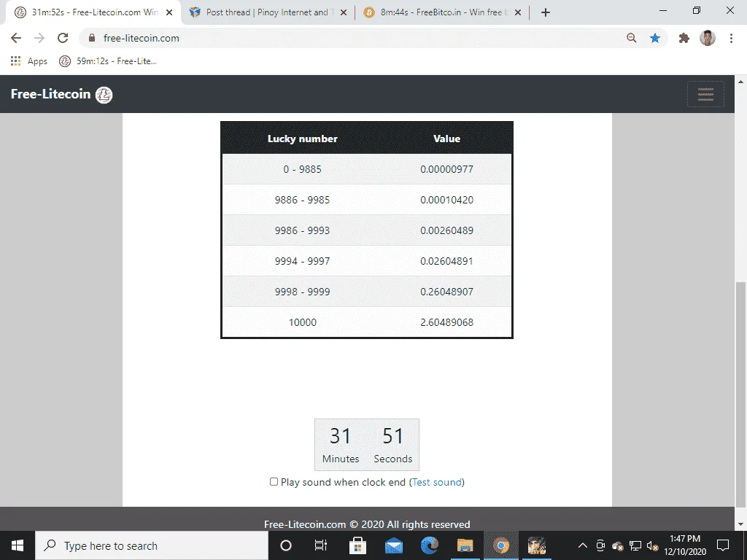This screenshot has width=747, height=560.
Task: Open the Free-Lite... bookmark
Action: (x=108, y=61)
